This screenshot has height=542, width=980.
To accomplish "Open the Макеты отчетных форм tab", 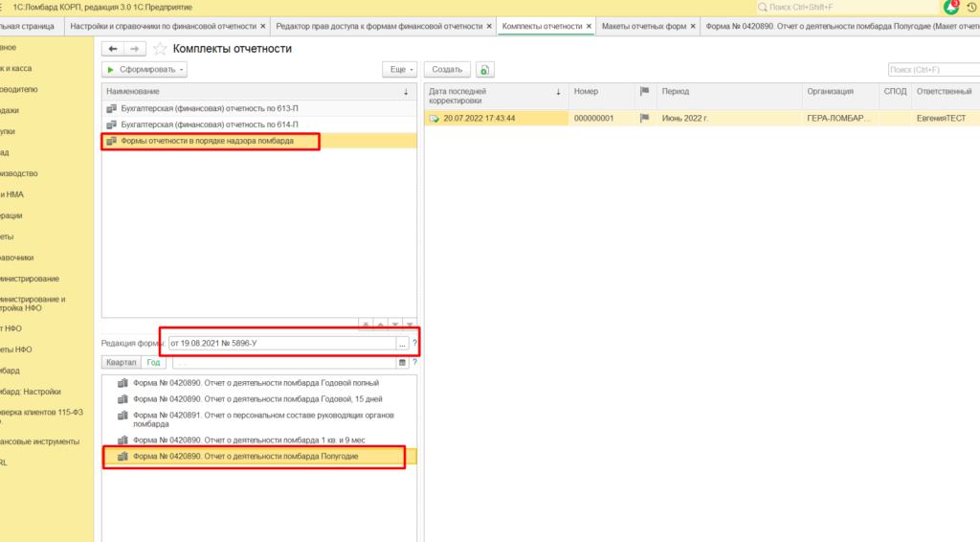I will 643,26.
